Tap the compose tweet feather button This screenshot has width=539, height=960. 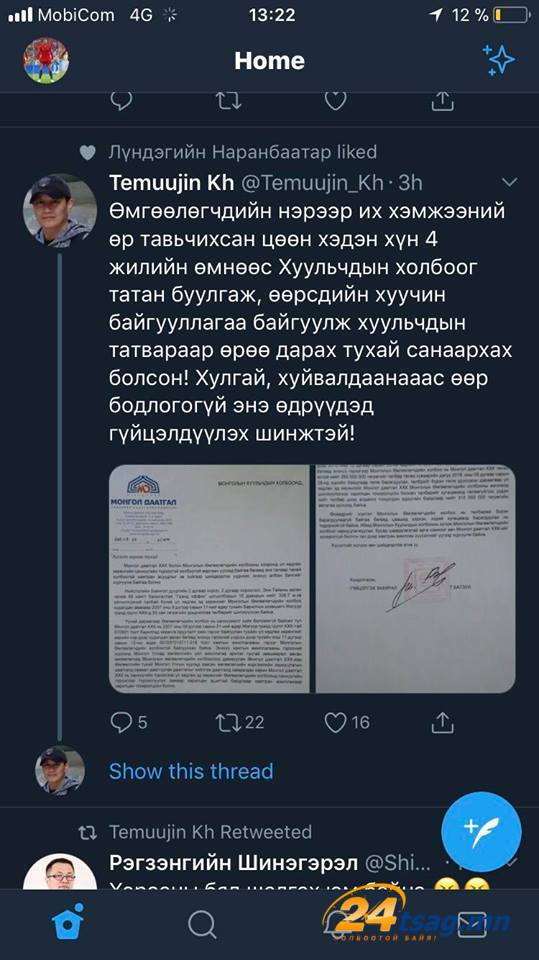481,832
